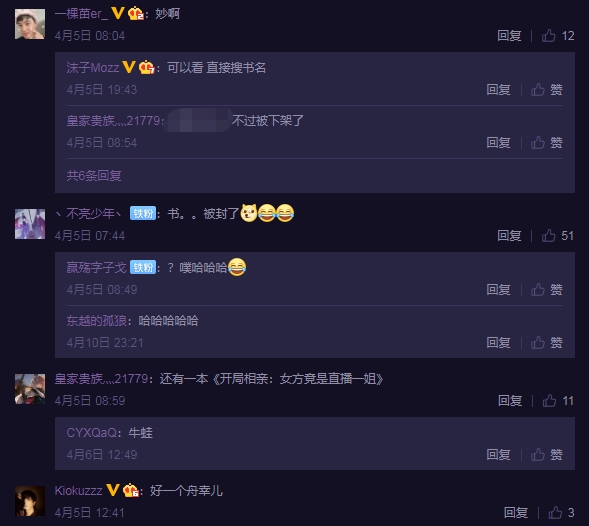Image resolution: width=589 pixels, height=526 pixels.
Task: Click the 铁粉 badge next to 不亮少年
Action: point(143,213)
